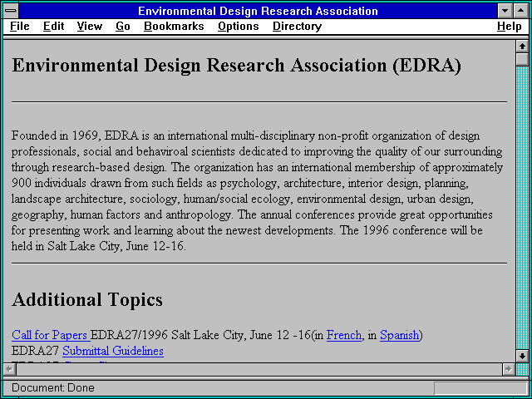Open the File menu
The image size is (532, 399).
20,27
